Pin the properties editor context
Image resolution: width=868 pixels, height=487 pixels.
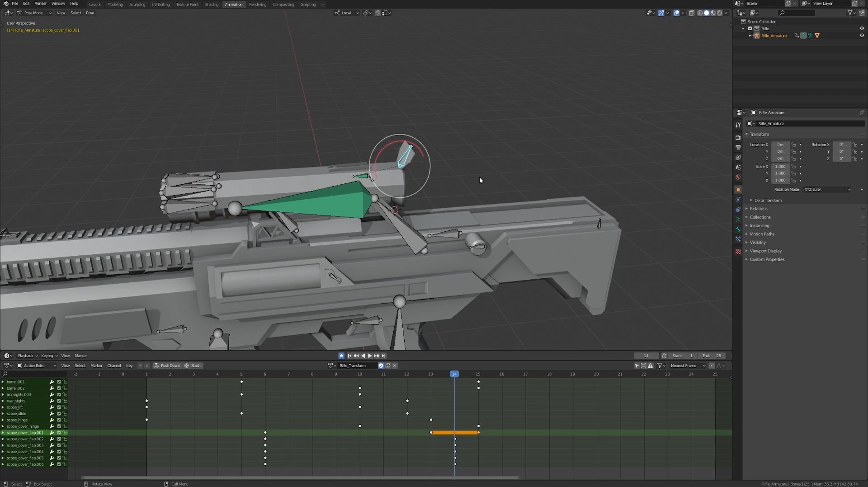pyautogui.click(x=862, y=112)
